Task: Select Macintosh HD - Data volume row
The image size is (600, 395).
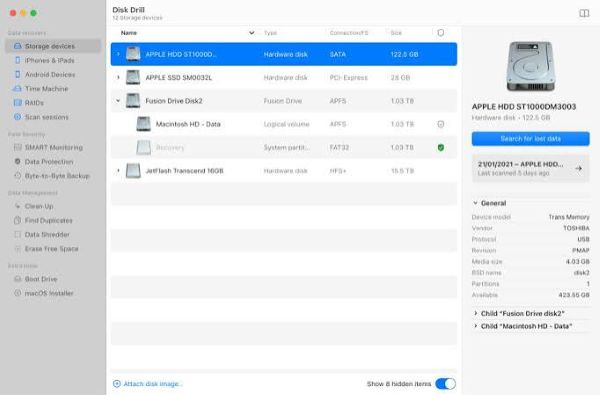Action: (284, 124)
